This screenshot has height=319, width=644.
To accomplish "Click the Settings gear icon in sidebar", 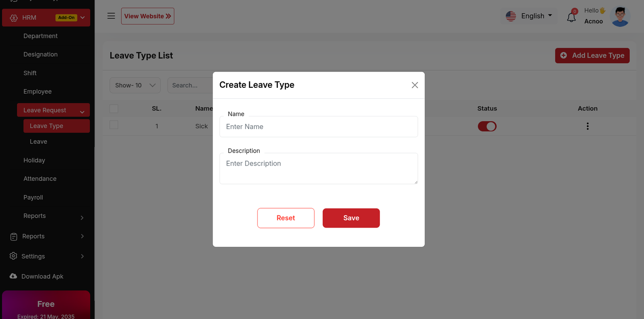I will click(13, 256).
